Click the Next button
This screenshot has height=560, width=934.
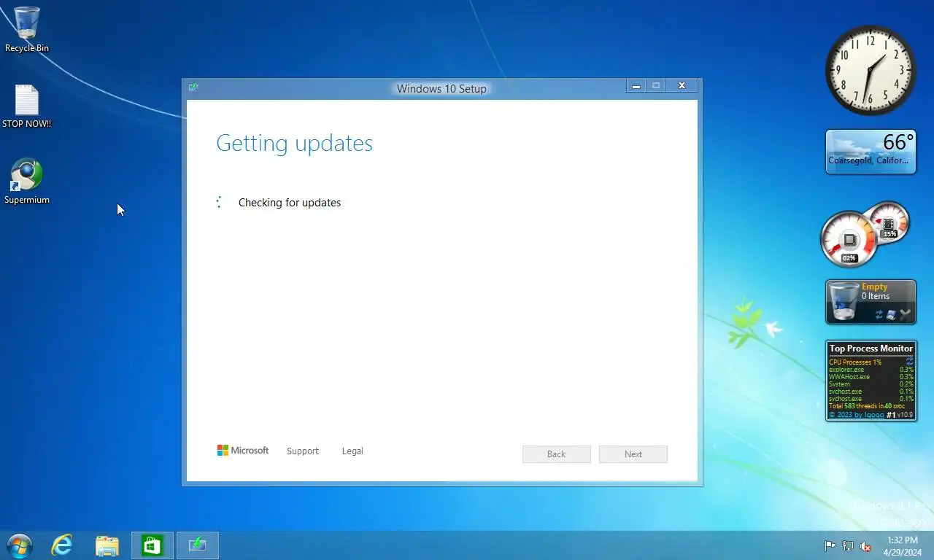click(633, 454)
